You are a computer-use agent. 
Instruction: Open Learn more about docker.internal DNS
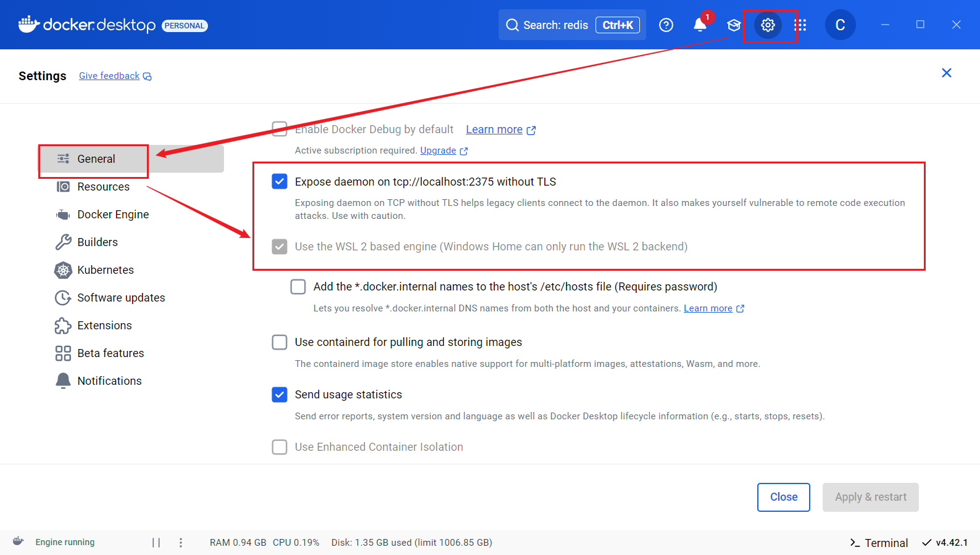(x=708, y=308)
